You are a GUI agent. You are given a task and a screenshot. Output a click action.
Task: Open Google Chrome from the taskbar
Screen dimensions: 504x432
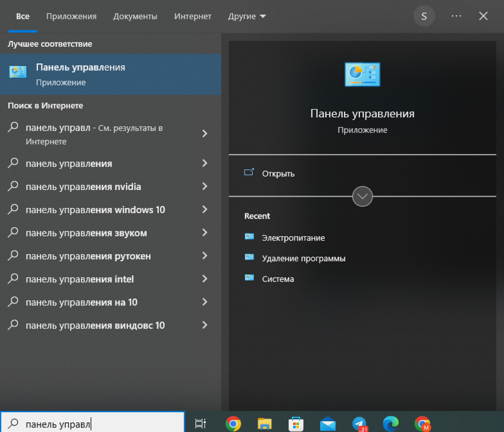tap(233, 424)
